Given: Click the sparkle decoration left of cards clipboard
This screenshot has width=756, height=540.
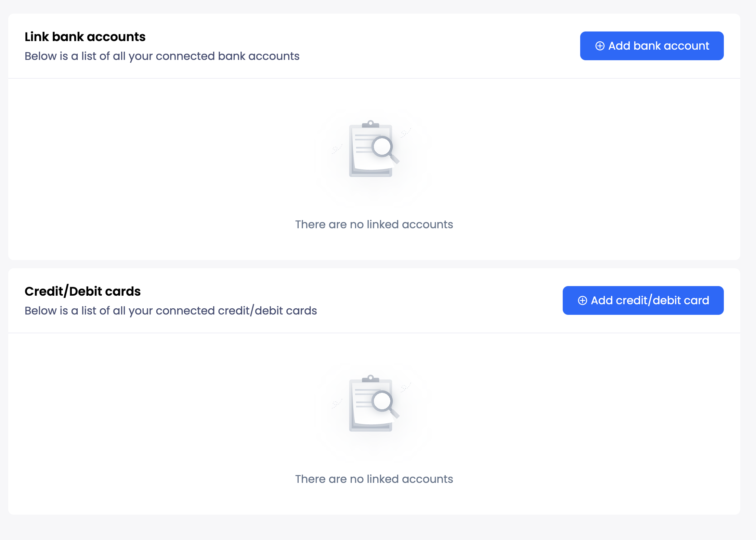Looking at the screenshot, I should pyautogui.click(x=337, y=403).
